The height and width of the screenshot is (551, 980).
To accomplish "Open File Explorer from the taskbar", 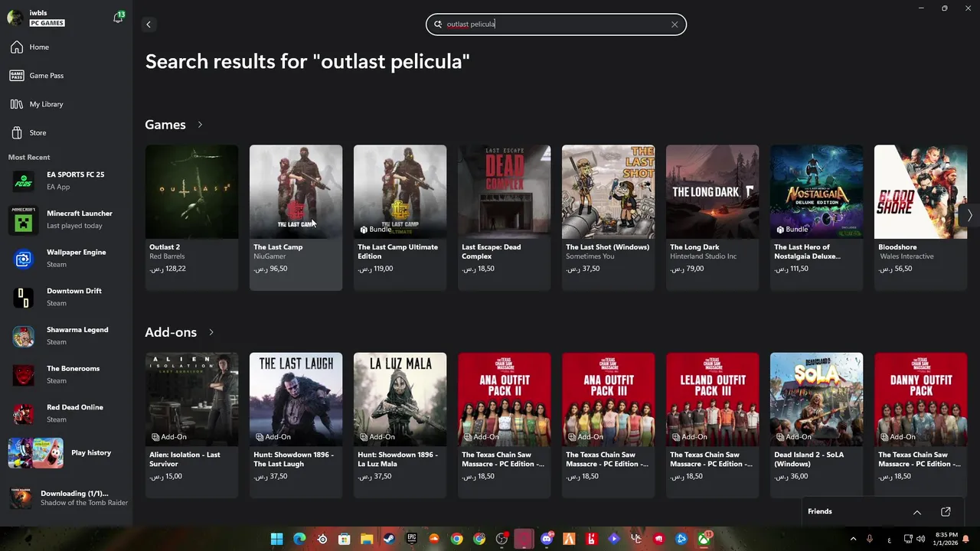I will tap(367, 539).
